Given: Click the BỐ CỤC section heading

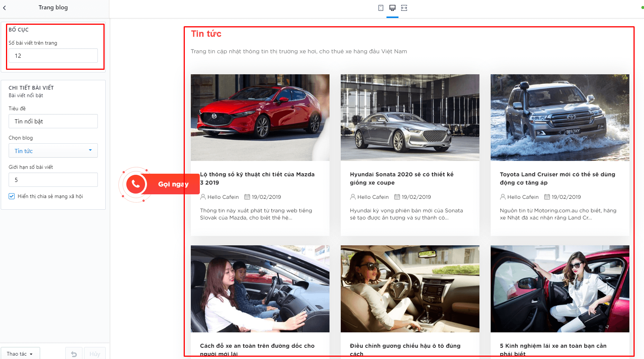Looking at the screenshot, I should (19, 30).
